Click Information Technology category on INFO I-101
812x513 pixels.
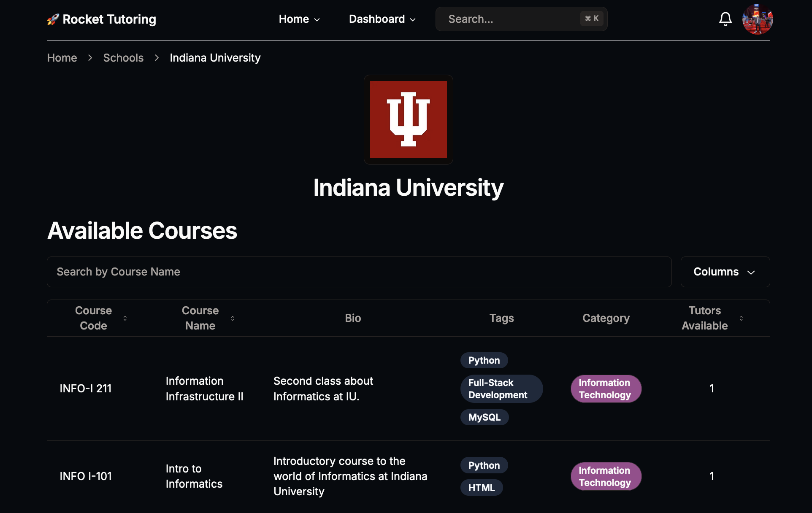606,476
